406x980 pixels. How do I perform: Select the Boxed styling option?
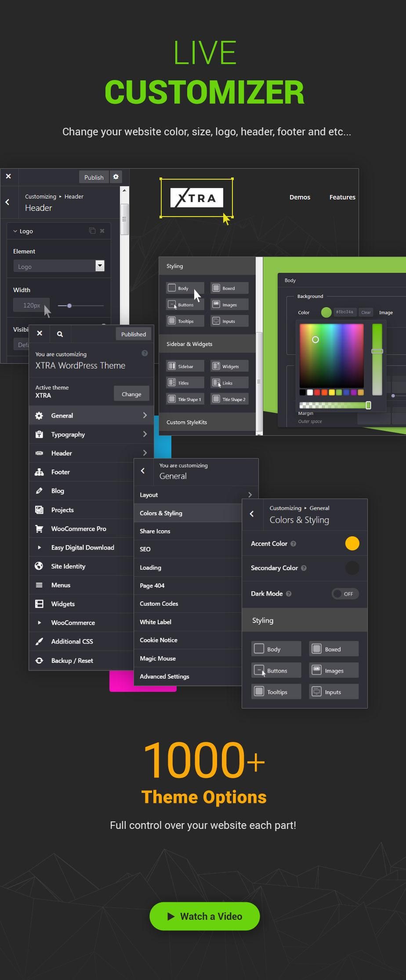click(333, 649)
